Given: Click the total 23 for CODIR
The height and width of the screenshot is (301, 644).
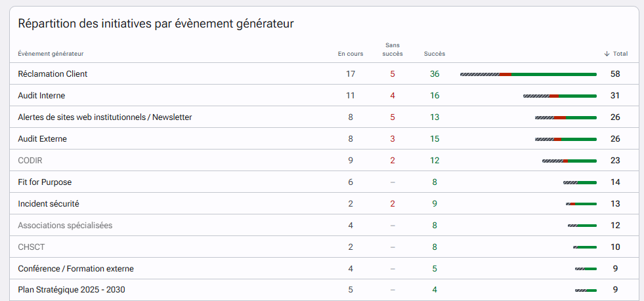Looking at the screenshot, I should pos(615,161).
